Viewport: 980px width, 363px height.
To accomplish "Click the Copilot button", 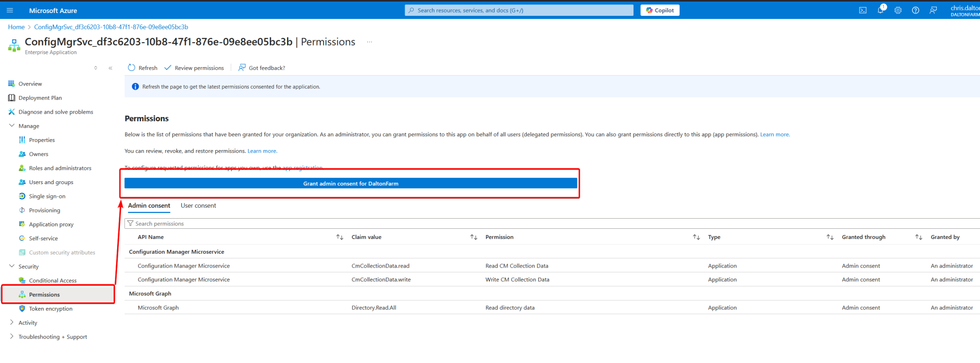I will [660, 10].
